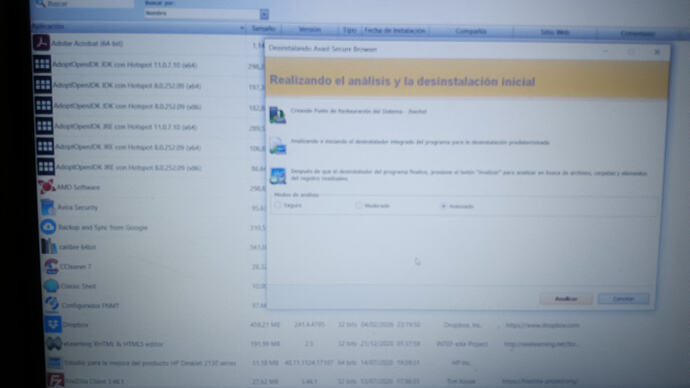Sort by the Fecha de instalación column header
Viewport: 690px width, 388px height.
point(395,30)
